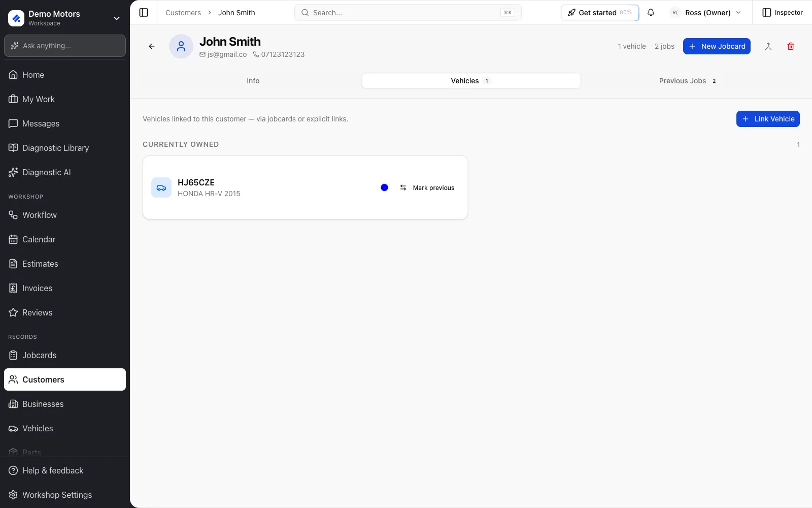Focus the Search field in top bar

(x=408, y=13)
